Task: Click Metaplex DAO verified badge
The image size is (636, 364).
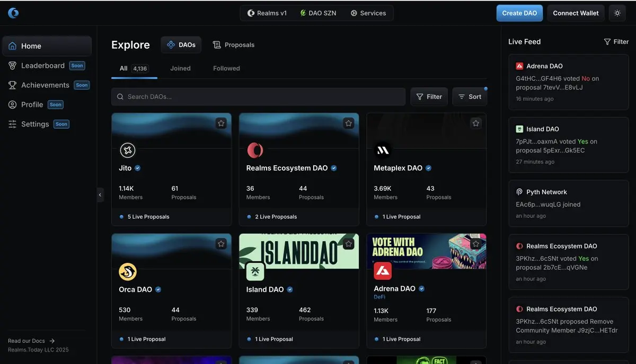Action: (428, 168)
